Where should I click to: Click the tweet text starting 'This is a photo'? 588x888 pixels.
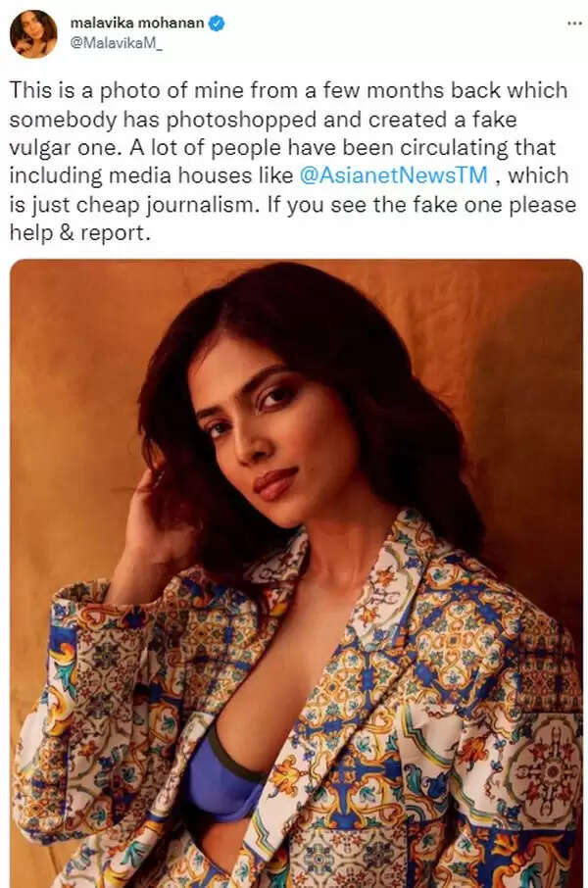(x=292, y=162)
